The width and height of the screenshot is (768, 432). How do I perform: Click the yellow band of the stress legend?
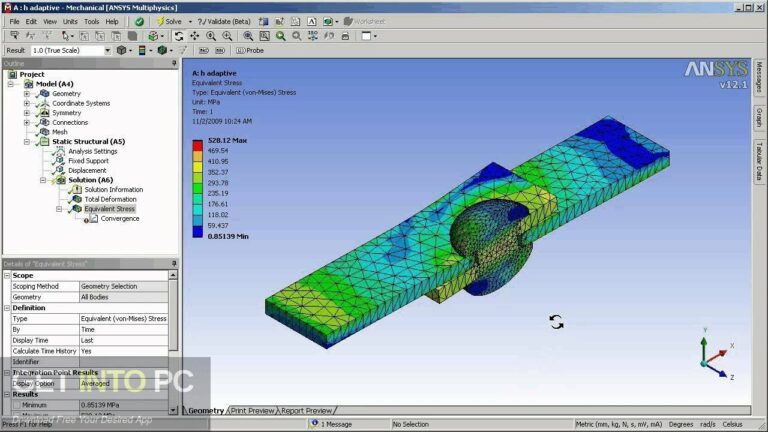[197, 167]
